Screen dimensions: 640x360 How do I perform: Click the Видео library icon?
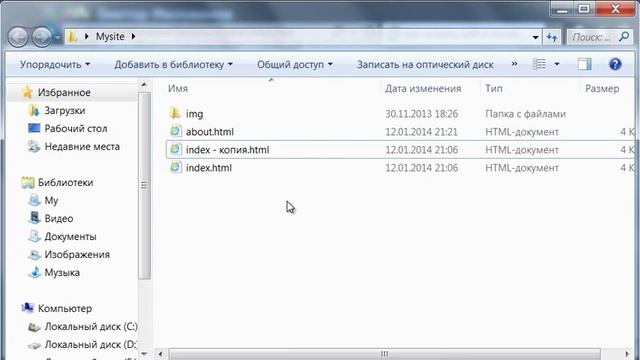pyautogui.click(x=34, y=218)
